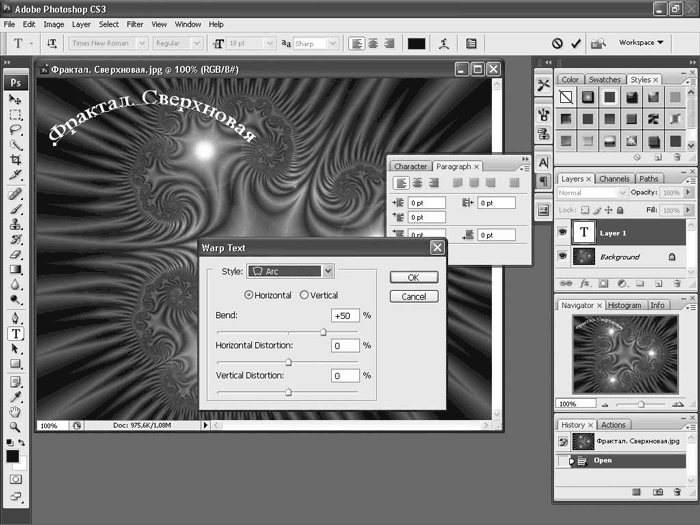This screenshot has height=525, width=700.
Task: Click the Bend slider handle
Action: [323, 331]
